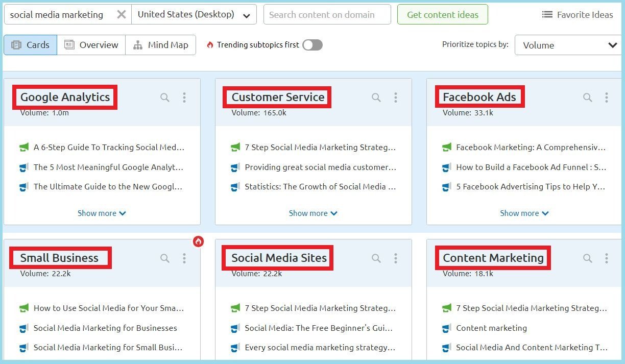The width and height of the screenshot is (625, 364).
Task: Enable the Trending subtopics first toggle
Action: pyautogui.click(x=312, y=45)
